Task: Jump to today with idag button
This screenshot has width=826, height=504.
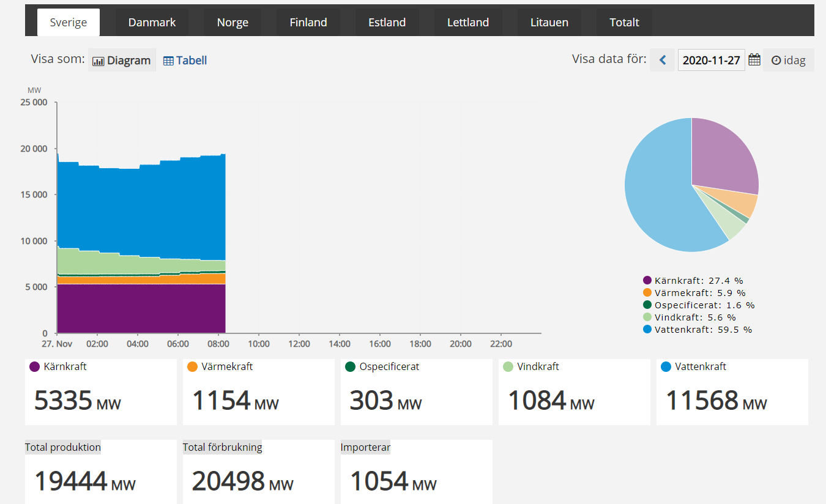Action: coord(788,60)
